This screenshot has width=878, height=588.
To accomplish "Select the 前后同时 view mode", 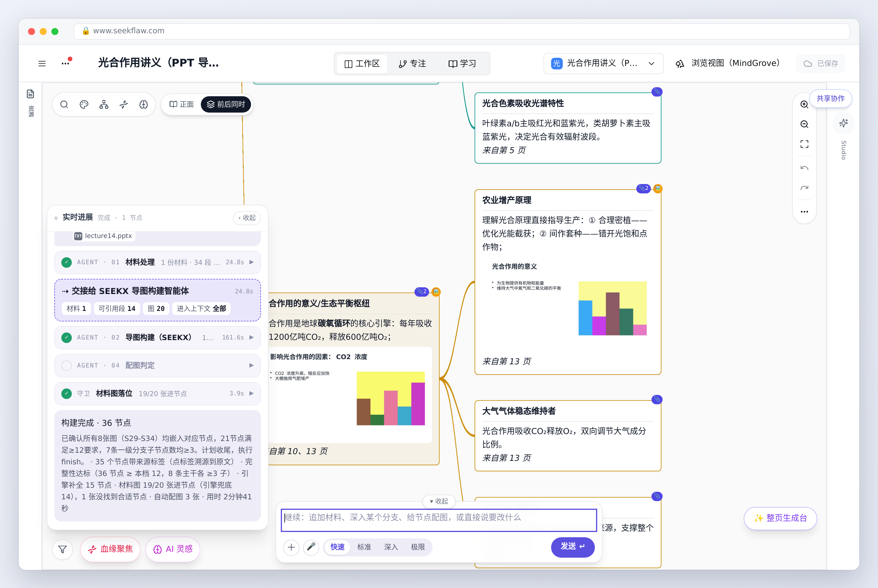I will click(226, 104).
